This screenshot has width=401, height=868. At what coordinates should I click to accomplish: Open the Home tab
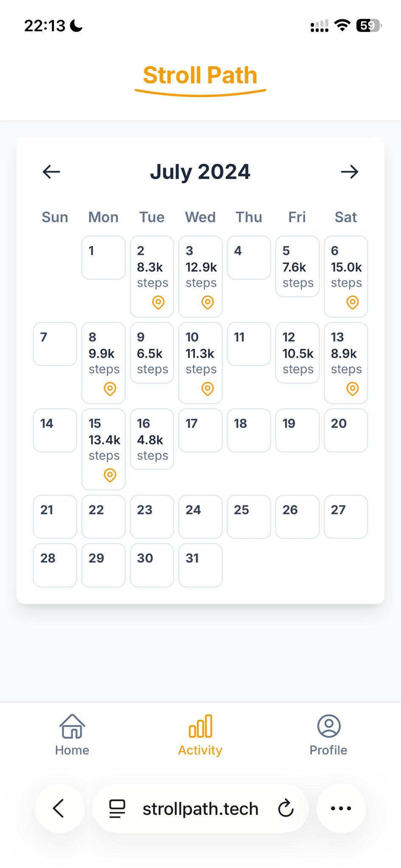72,735
